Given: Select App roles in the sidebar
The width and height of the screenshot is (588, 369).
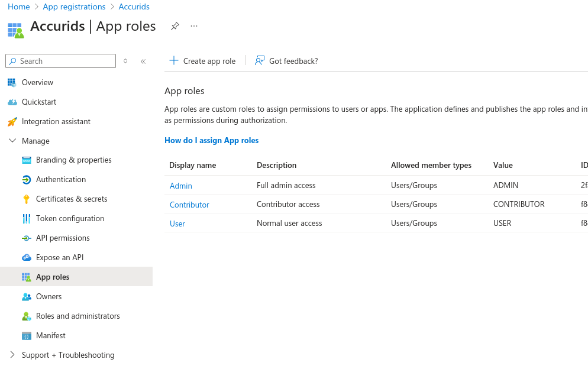Looking at the screenshot, I should (x=54, y=276).
